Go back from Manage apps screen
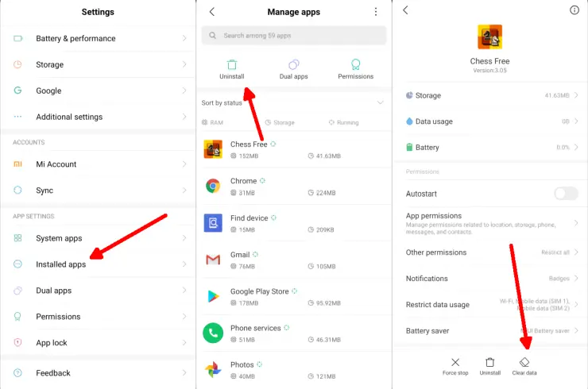 point(212,12)
